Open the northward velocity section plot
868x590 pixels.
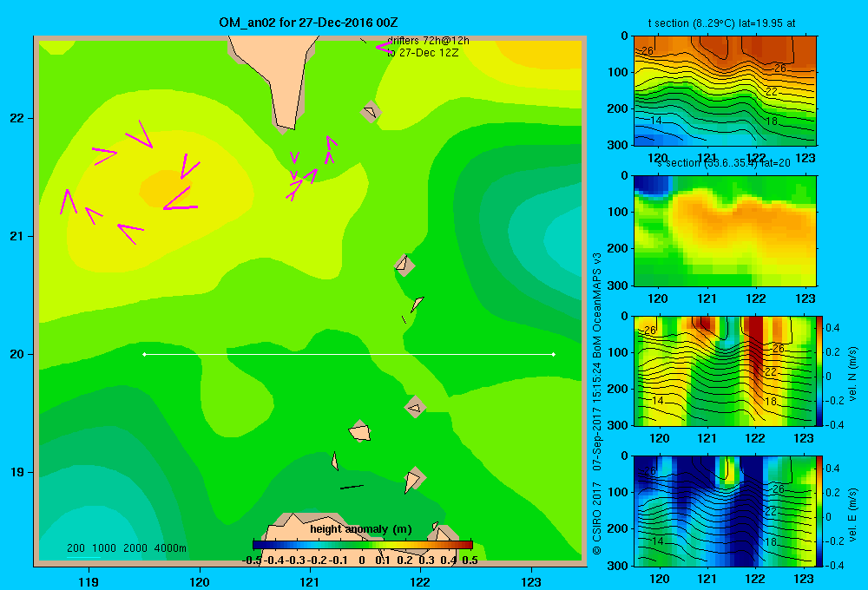click(x=725, y=370)
